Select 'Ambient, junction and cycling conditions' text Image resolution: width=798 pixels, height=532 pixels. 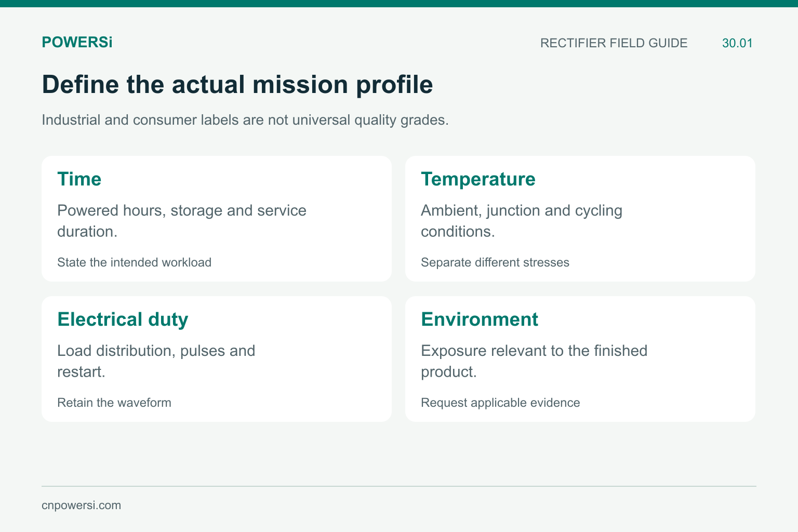point(522,221)
